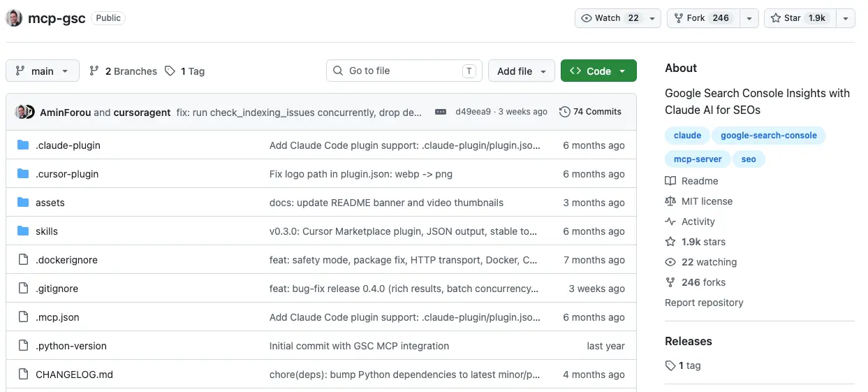868x392 pixels.
Task: Focus the Go to file search field
Action: coord(404,71)
